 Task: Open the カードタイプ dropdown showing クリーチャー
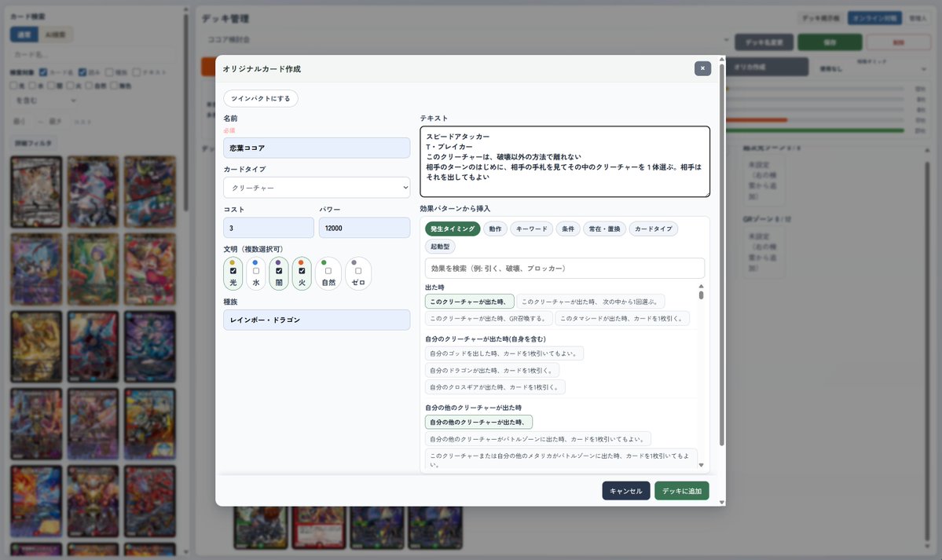click(x=317, y=188)
